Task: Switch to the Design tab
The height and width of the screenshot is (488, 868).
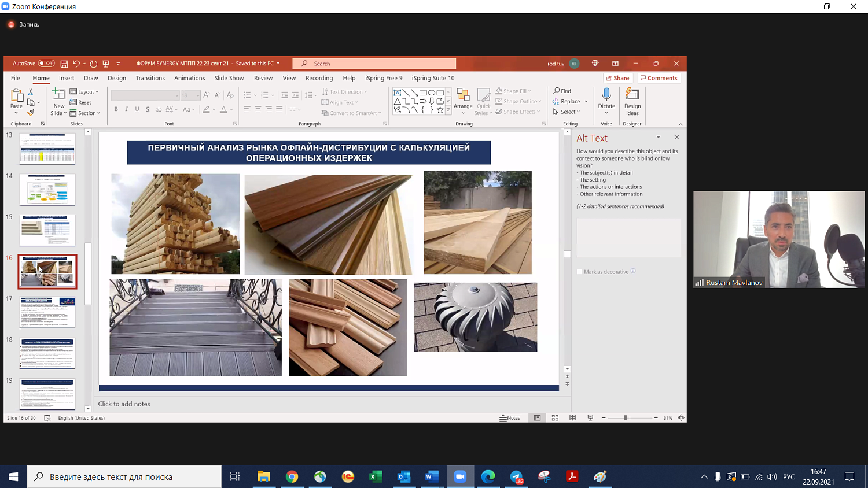Action: click(117, 78)
